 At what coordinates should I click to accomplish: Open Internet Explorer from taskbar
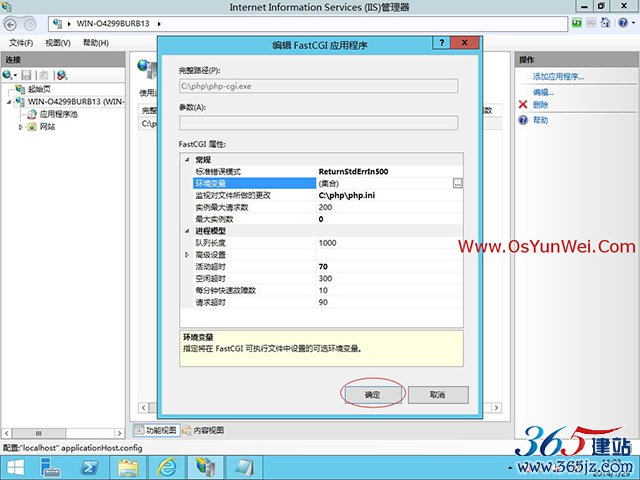[x=167, y=468]
